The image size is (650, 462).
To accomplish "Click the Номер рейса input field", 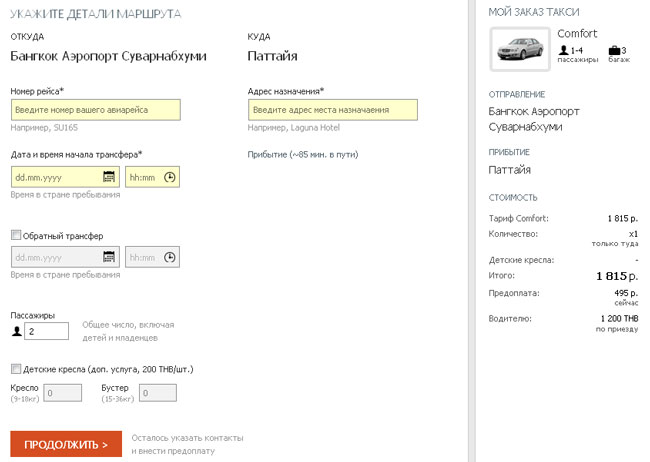I will pos(96,110).
